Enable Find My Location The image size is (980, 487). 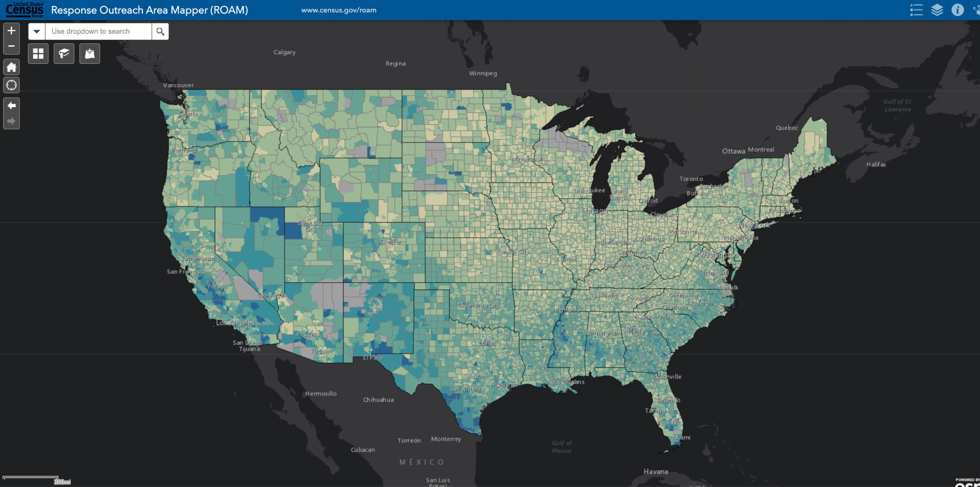point(11,85)
